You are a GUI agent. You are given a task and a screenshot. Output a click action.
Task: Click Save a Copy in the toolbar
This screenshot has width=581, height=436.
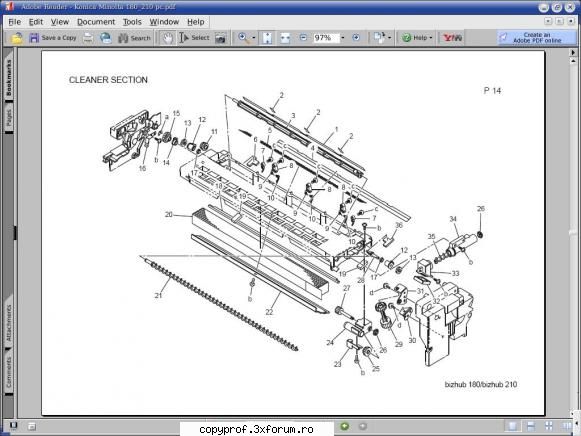pos(52,38)
